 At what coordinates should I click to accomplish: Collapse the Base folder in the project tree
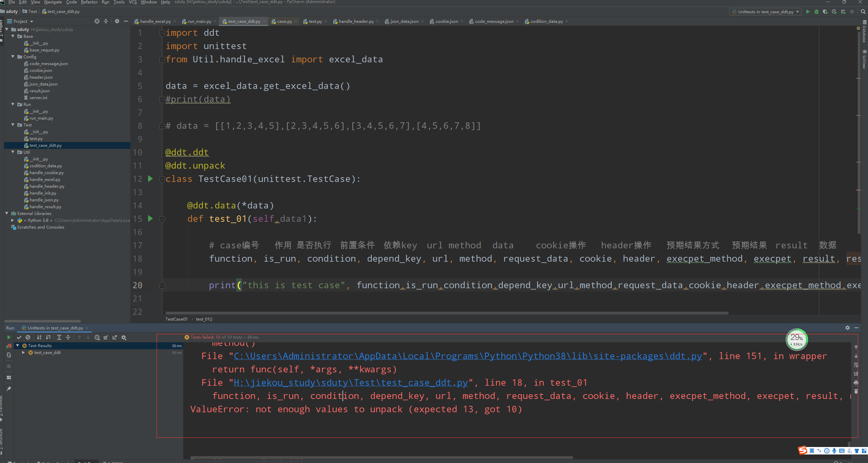13,36
